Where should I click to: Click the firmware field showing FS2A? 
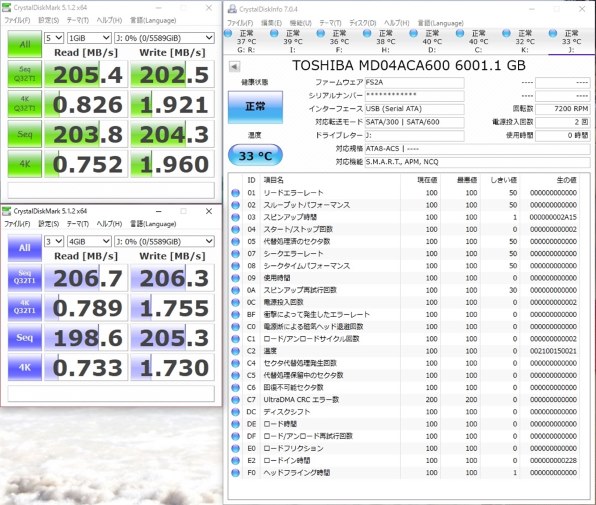414,82
